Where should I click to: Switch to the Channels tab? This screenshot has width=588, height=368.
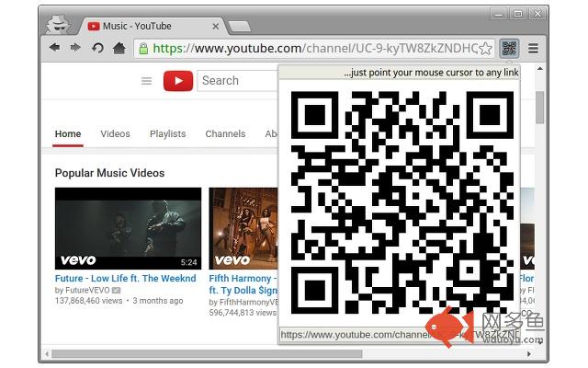pos(225,134)
